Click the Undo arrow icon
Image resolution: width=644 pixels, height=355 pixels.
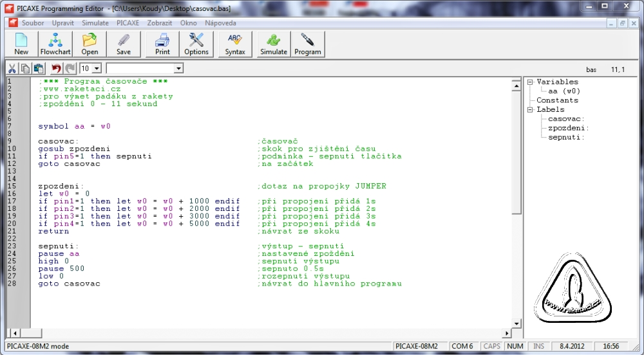56,68
